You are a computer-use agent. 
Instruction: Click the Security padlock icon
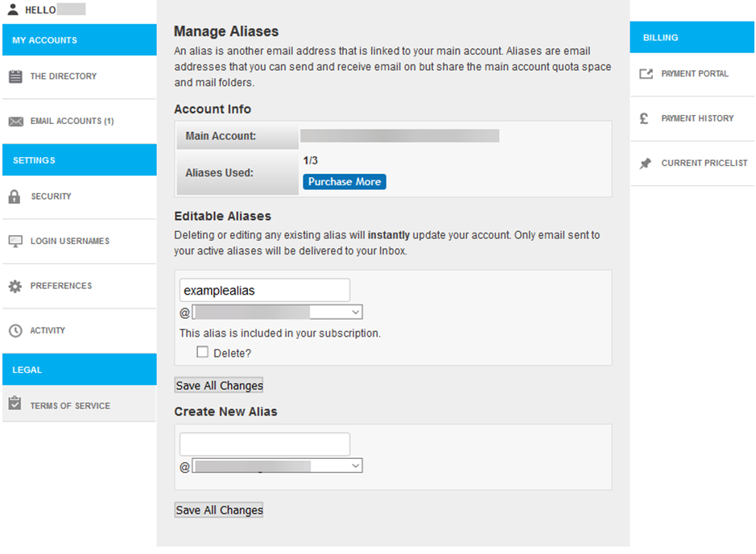point(14,196)
